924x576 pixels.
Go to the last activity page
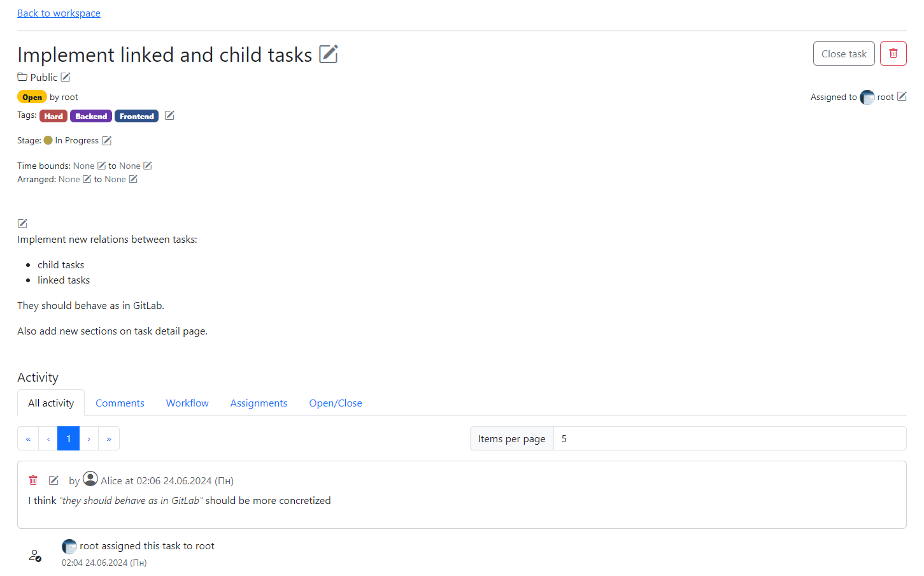[109, 438]
